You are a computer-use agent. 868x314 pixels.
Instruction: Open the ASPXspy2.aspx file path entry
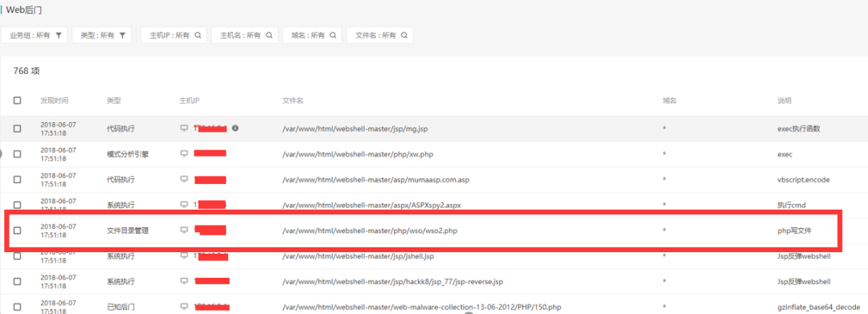click(x=371, y=205)
